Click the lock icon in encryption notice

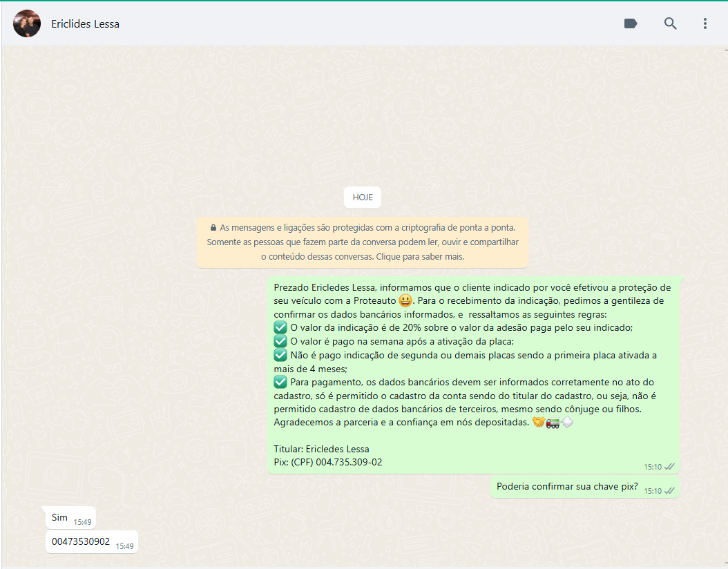pos(213,227)
